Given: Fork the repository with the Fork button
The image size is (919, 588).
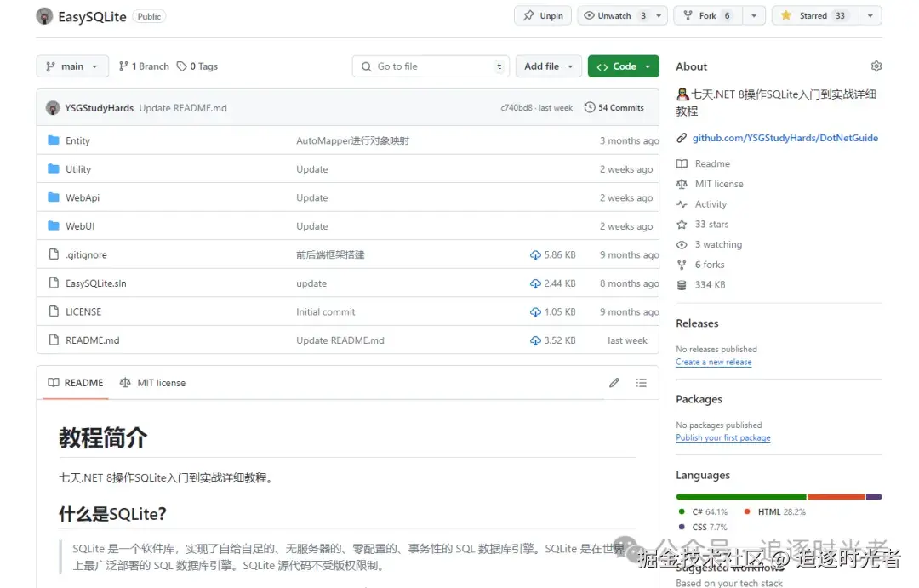Looking at the screenshot, I should [709, 16].
